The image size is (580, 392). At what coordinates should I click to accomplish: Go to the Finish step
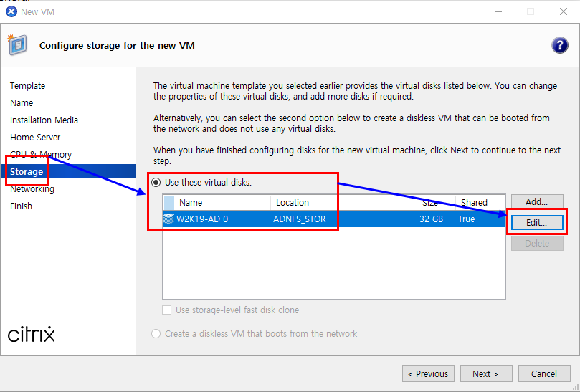point(21,206)
